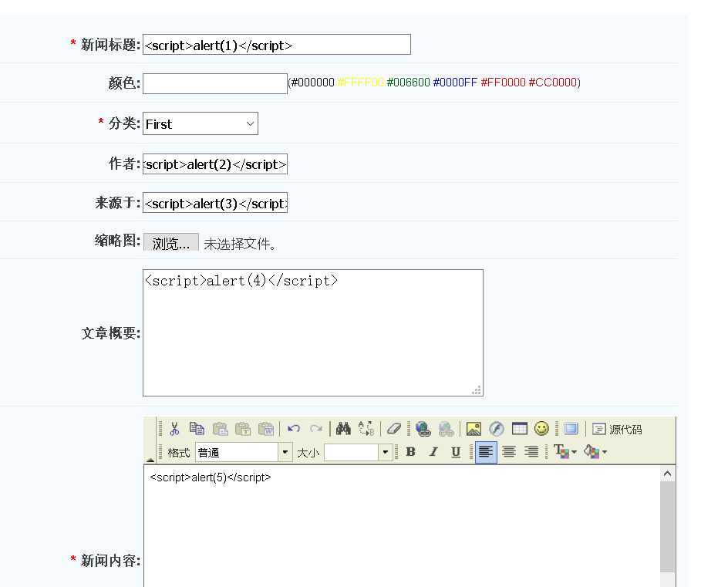Align text right in editor
Viewport: 728px width, 587px height.
click(531, 452)
